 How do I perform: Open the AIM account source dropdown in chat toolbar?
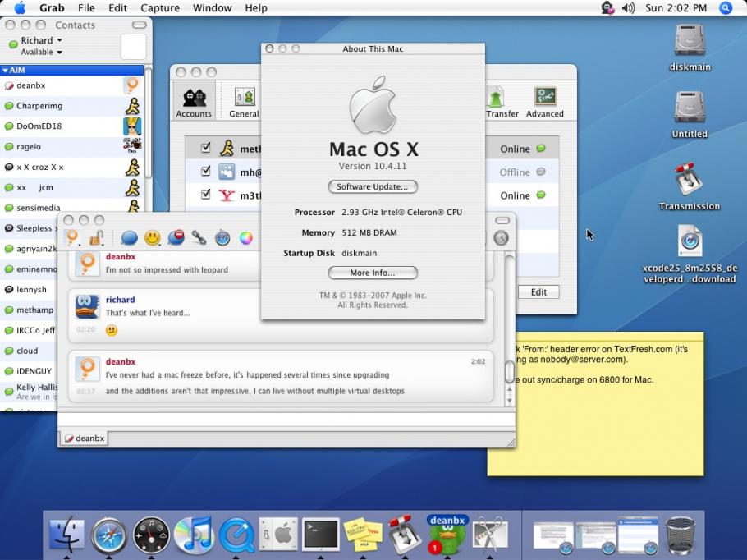click(x=72, y=237)
